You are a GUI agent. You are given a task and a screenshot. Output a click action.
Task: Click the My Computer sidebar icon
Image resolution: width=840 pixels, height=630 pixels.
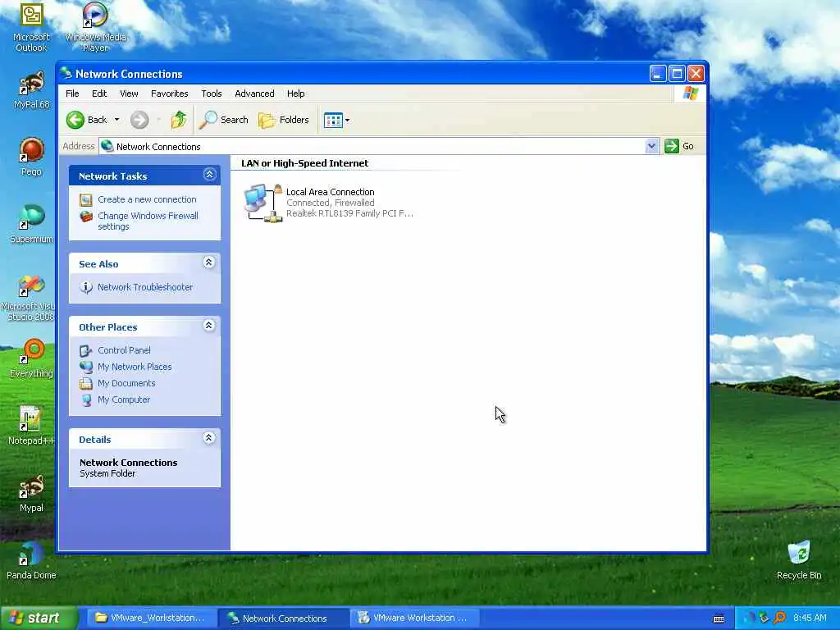(85, 400)
